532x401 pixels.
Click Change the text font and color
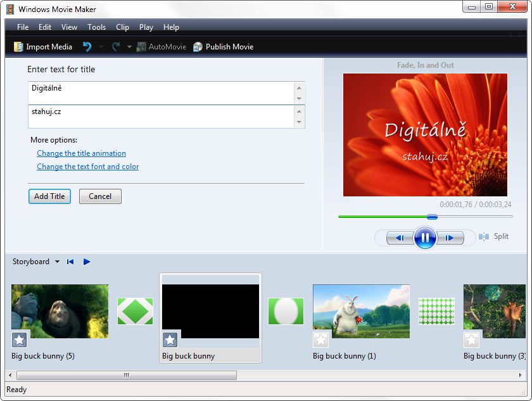click(88, 167)
